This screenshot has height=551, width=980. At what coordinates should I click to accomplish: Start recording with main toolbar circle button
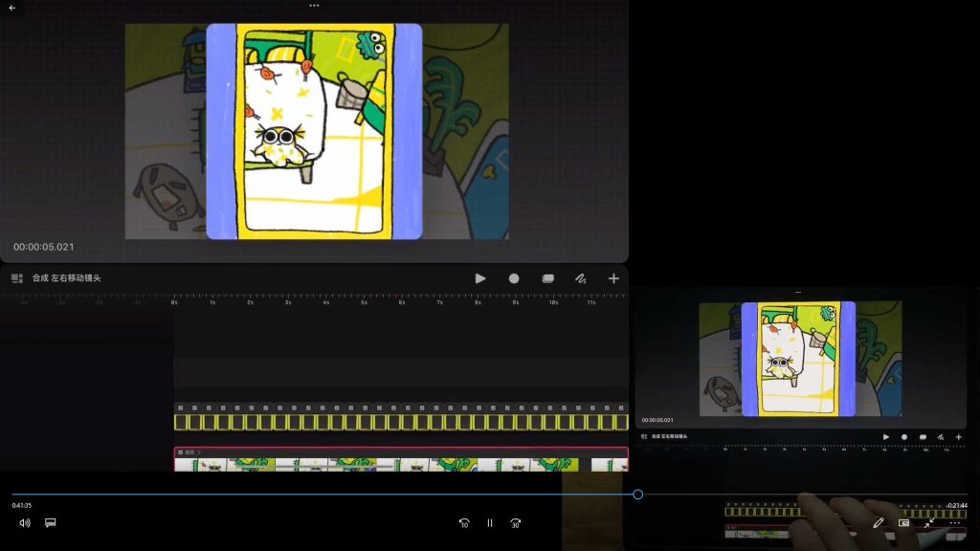click(514, 278)
